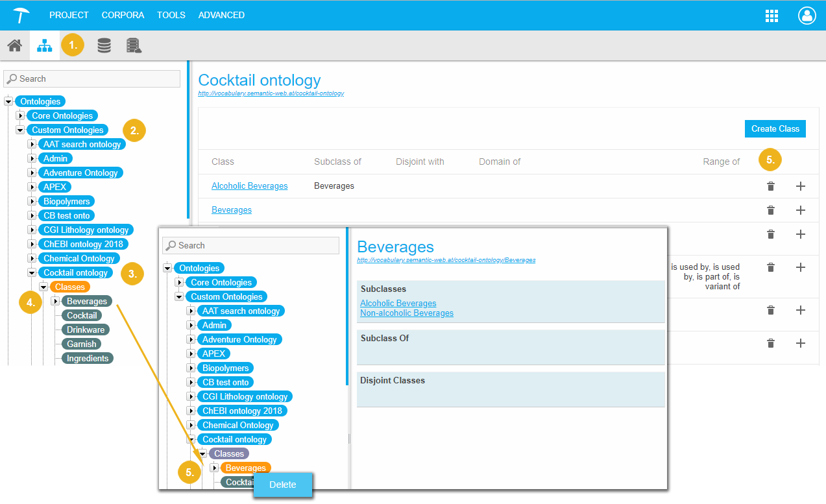Delete the Alcoholic Beverages class via trash icon
This screenshot has height=504, width=826.
pos(770,186)
